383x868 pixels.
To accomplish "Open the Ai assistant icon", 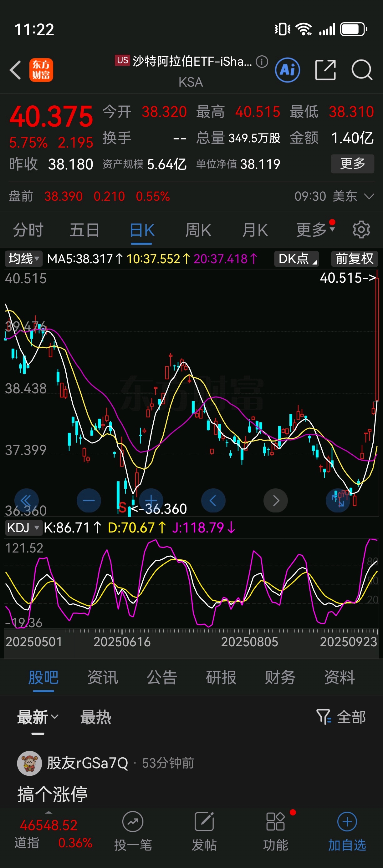I will point(288,70).
